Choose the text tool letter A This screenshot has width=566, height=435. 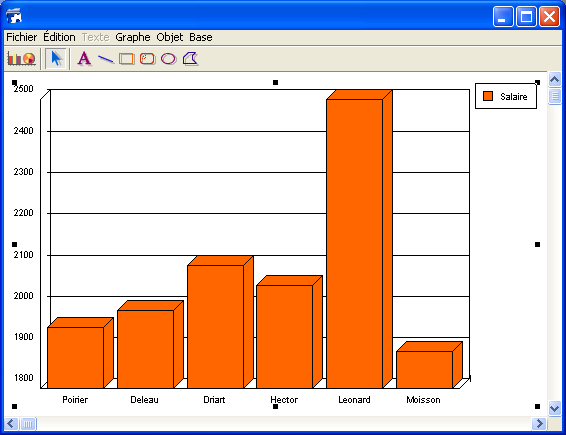(x=84, y=58)
